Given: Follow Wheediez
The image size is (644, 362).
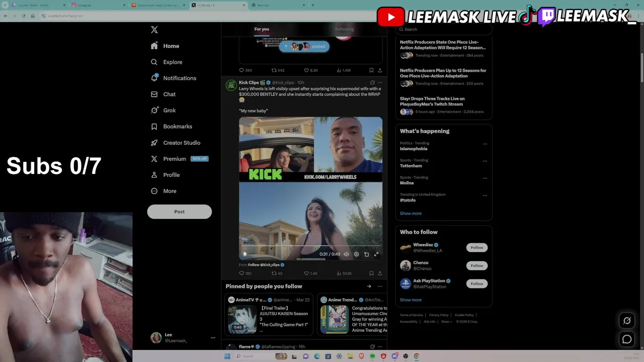Looking at the screenshot, I should 477,247.
